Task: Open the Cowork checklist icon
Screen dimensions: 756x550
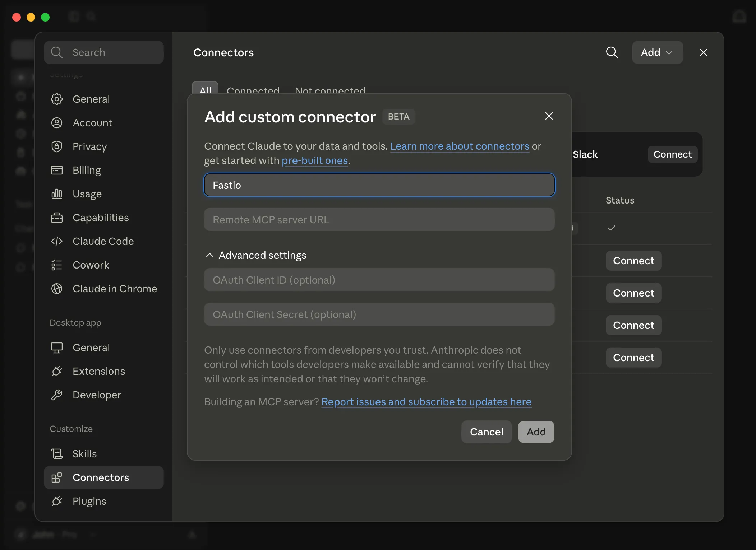Action: [56, 265]
